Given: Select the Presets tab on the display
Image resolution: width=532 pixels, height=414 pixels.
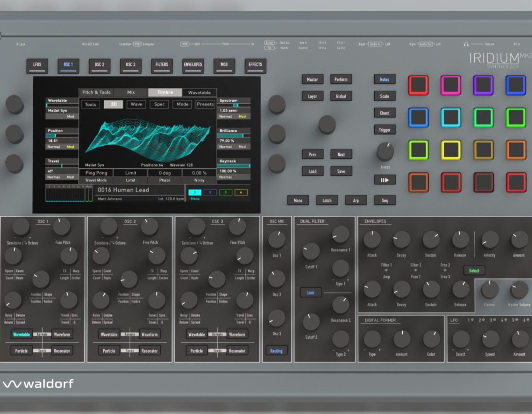Looking at the screenshot, I should click(x=205, y=105).
